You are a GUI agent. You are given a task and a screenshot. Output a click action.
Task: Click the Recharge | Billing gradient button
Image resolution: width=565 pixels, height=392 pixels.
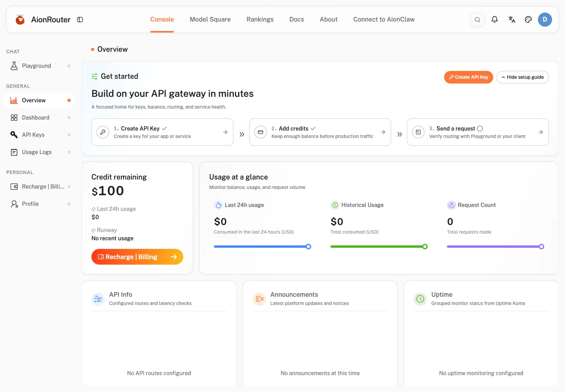[137, 257]
